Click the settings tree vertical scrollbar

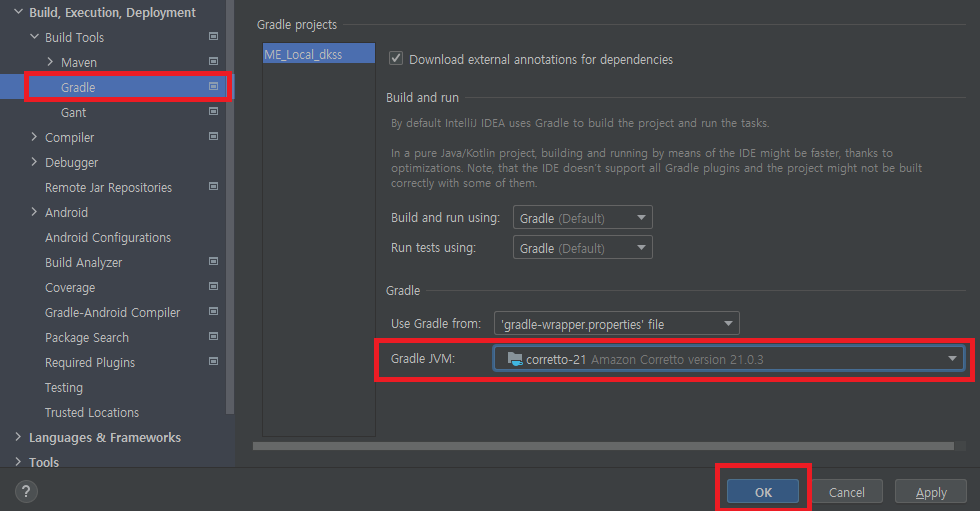coord(230,207)
